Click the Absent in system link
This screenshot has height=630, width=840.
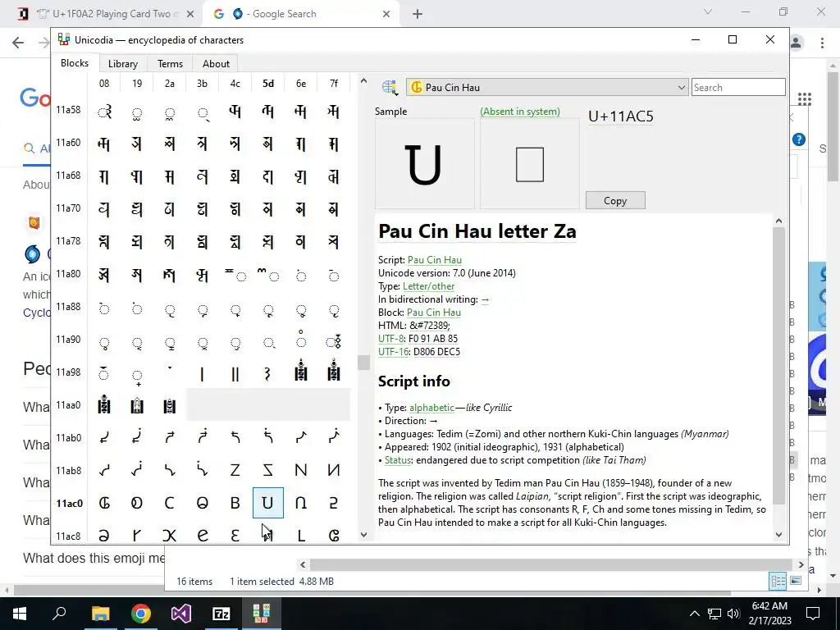519,112
